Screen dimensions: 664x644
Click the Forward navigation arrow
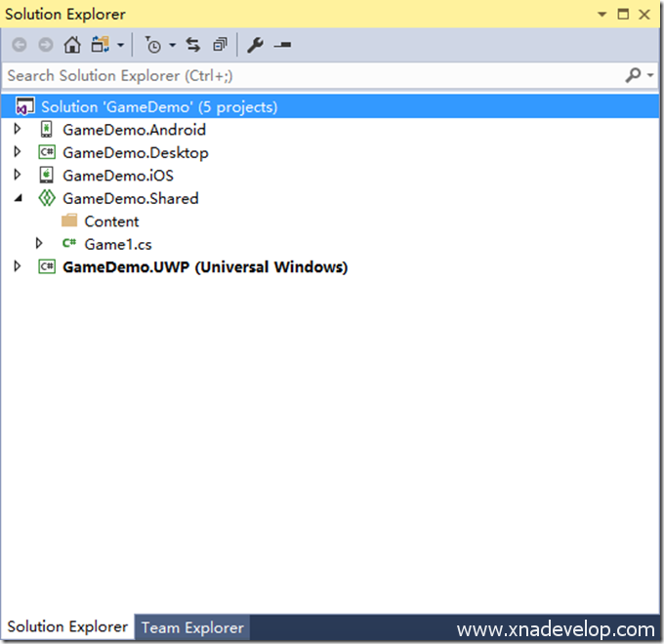point(45,45)
